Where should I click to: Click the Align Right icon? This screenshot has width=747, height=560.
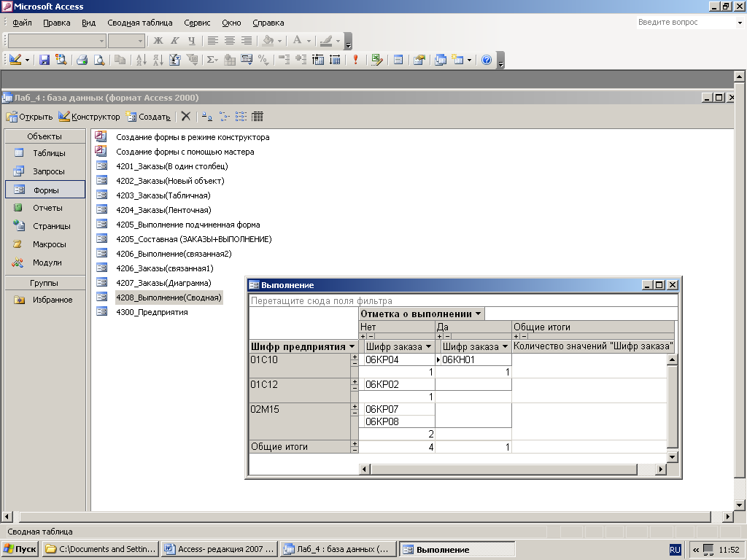pos(247,41)
